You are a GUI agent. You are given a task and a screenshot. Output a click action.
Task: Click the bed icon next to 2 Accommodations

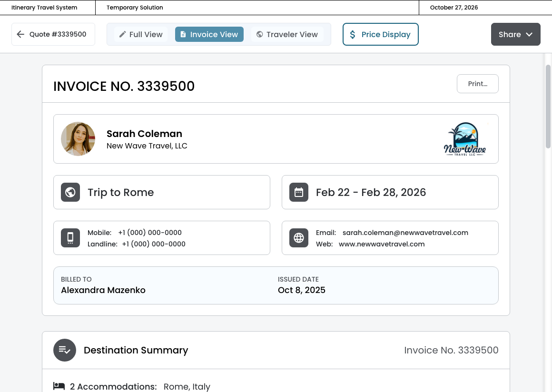(x=59, y=386)
